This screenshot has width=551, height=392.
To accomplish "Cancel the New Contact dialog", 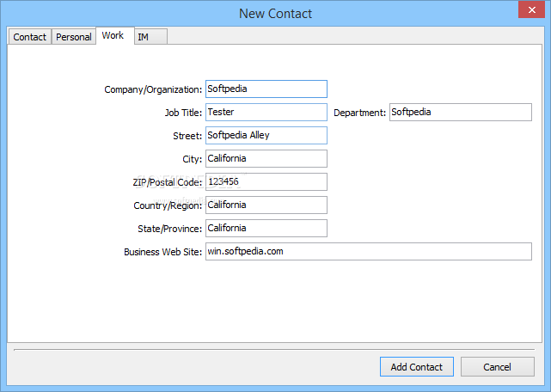I will pos(498,367).
